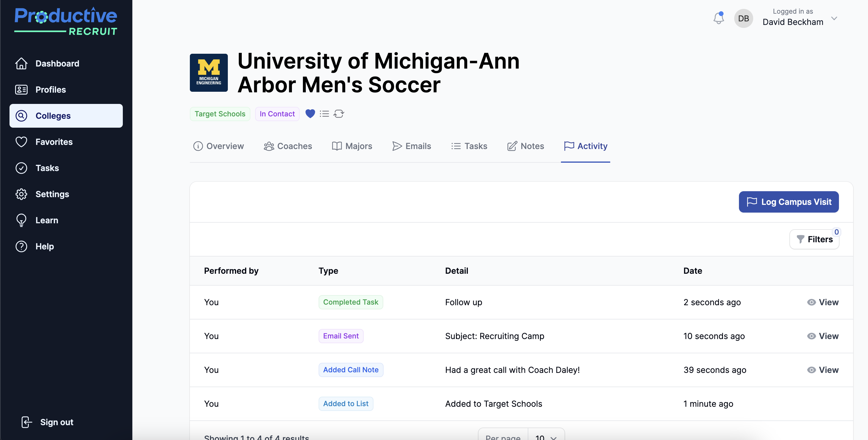The image size is (868, 440).
Task: Click the Date column header
Action: pos(692,271)
